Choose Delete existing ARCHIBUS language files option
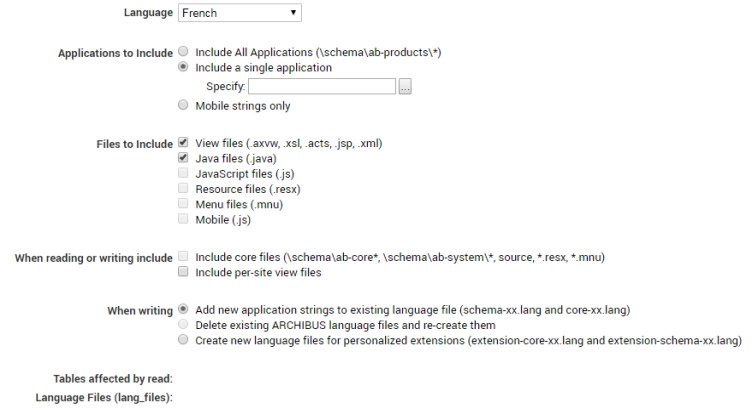752x414 pixels. [183, 325]
